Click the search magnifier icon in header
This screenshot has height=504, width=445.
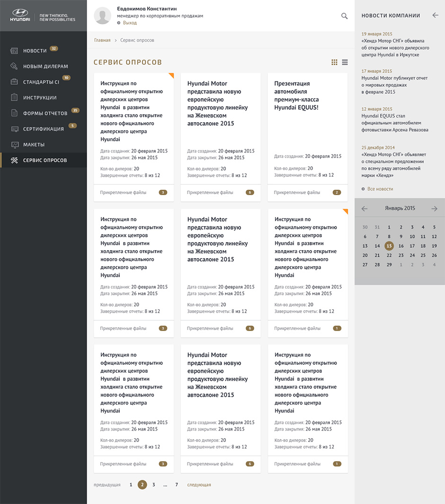tap(344, 16)
